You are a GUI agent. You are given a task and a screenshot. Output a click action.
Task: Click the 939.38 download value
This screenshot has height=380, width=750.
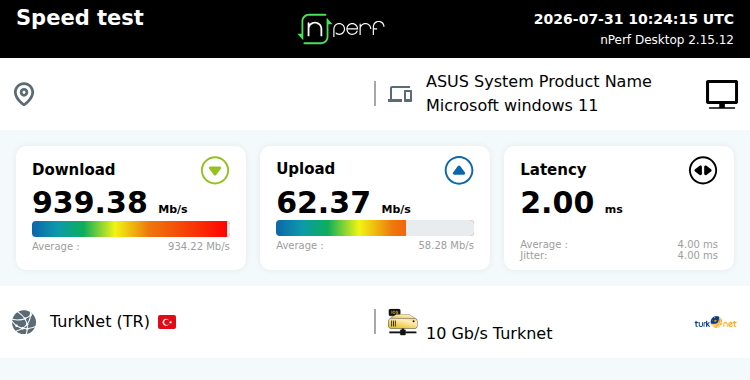[89, 202]
